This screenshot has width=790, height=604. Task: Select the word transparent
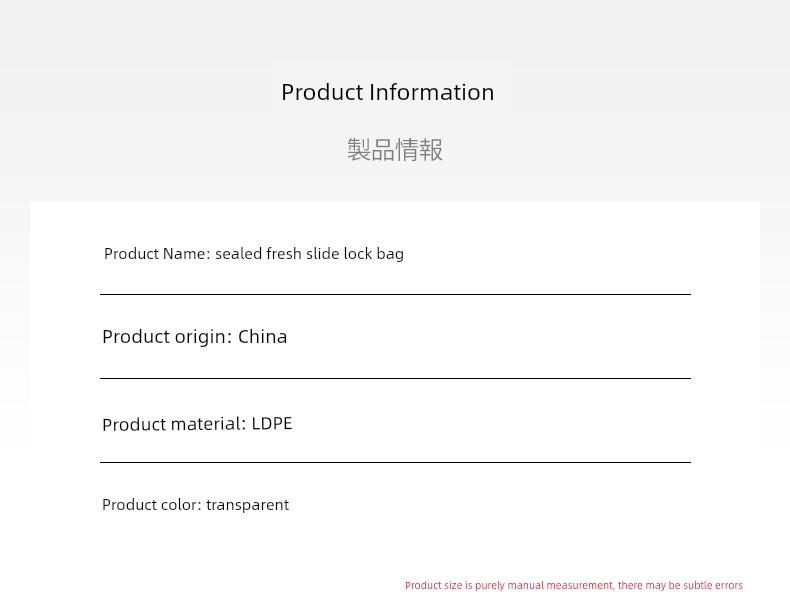click(247, 505)
